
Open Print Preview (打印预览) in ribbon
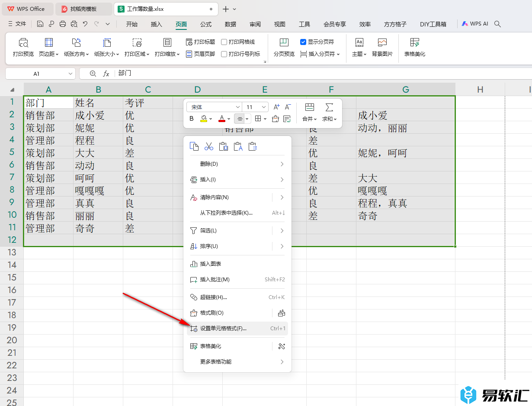click(x=23, y=48)
